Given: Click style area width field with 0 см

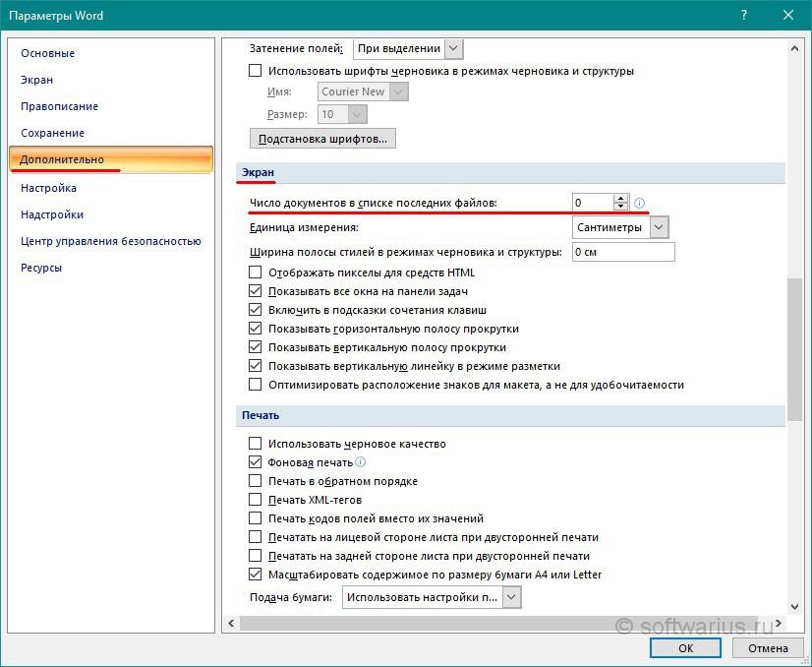Looking at the screenshot, I should coord(623,252).
